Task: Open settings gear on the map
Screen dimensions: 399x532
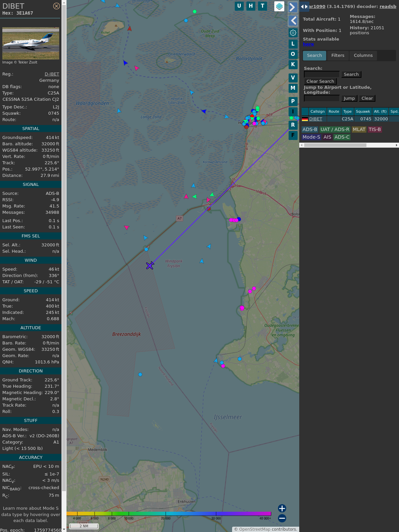Action: [x=293, y=33]
